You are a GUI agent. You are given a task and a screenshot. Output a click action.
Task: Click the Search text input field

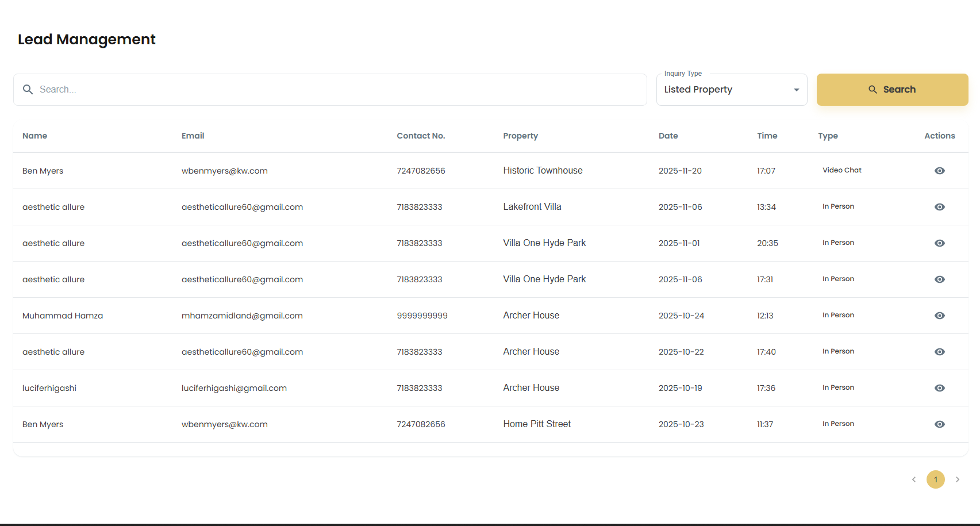339,90
